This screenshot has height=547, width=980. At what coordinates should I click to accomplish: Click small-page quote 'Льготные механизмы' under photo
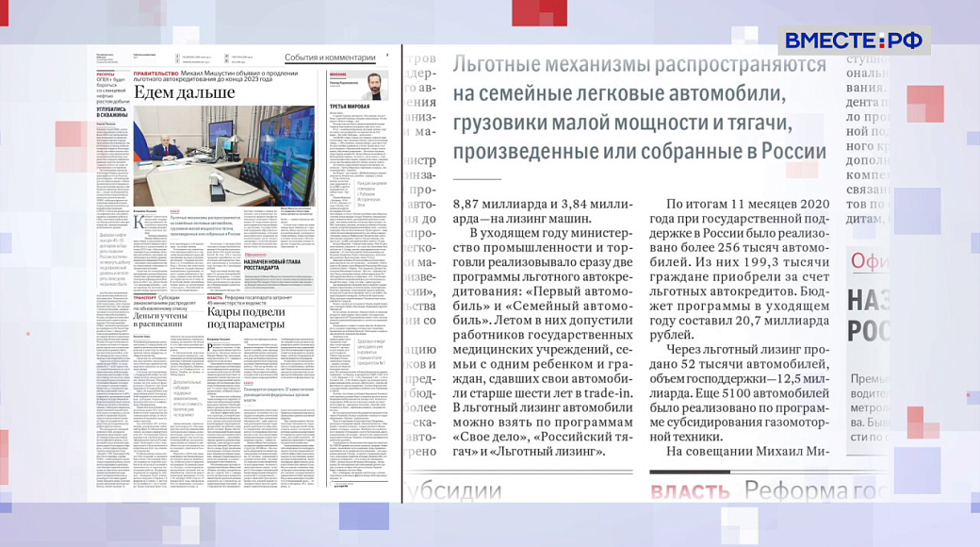point(205,226)
